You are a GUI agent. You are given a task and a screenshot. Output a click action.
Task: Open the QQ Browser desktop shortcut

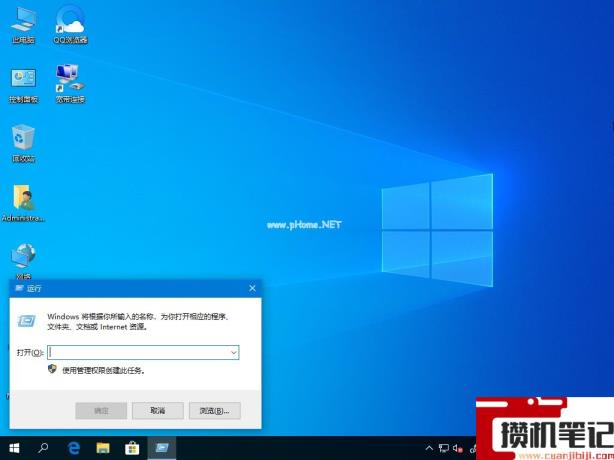tap(70, 26)
